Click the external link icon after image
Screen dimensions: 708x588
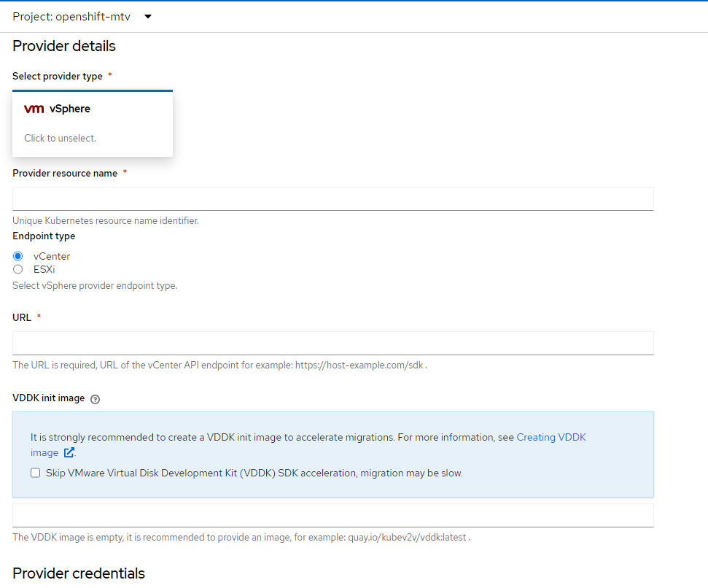click(x=69, y=452)
